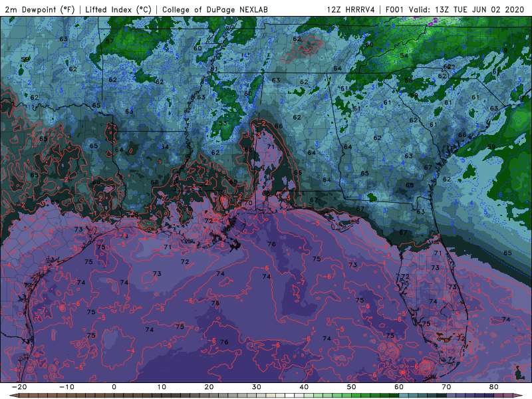
Task: Click the -20 colorbar scale label
Action: [x=19, y=387]
